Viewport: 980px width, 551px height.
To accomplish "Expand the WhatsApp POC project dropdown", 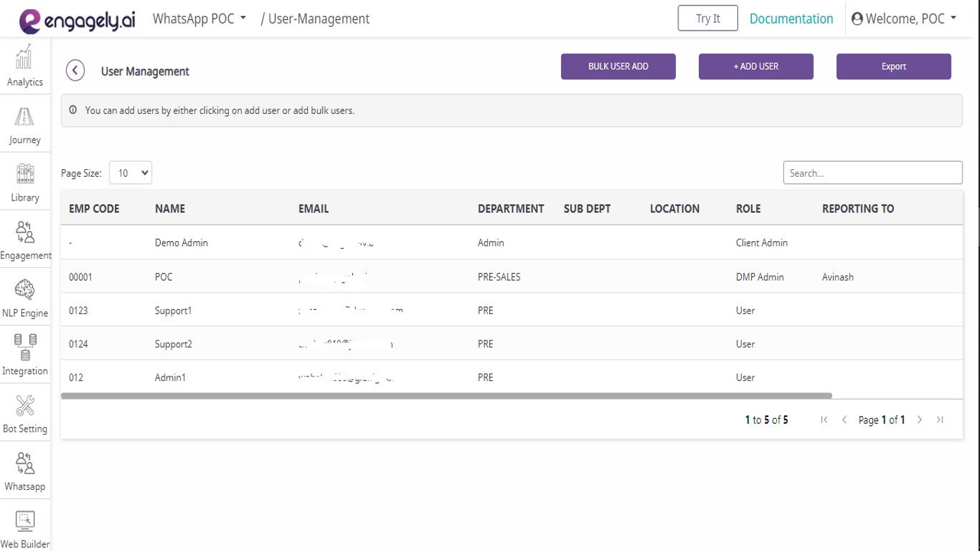I will 199,18.
